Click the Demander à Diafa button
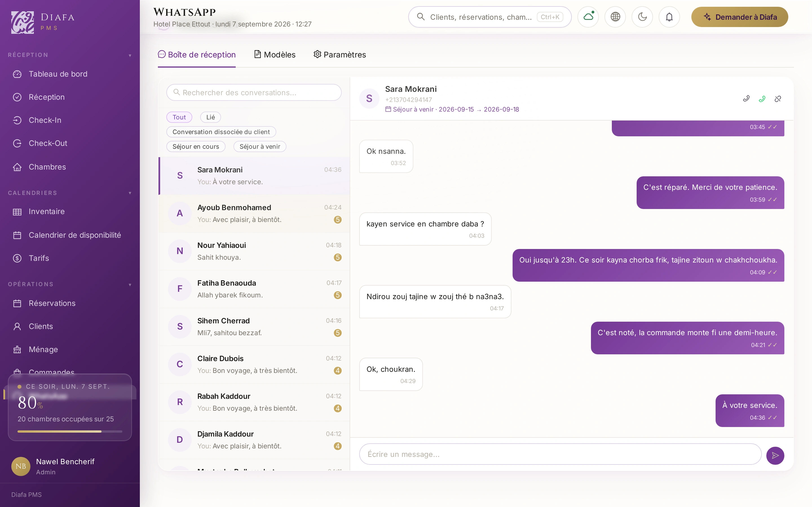The height and width of the screenshot is (507, 812). 740,17
